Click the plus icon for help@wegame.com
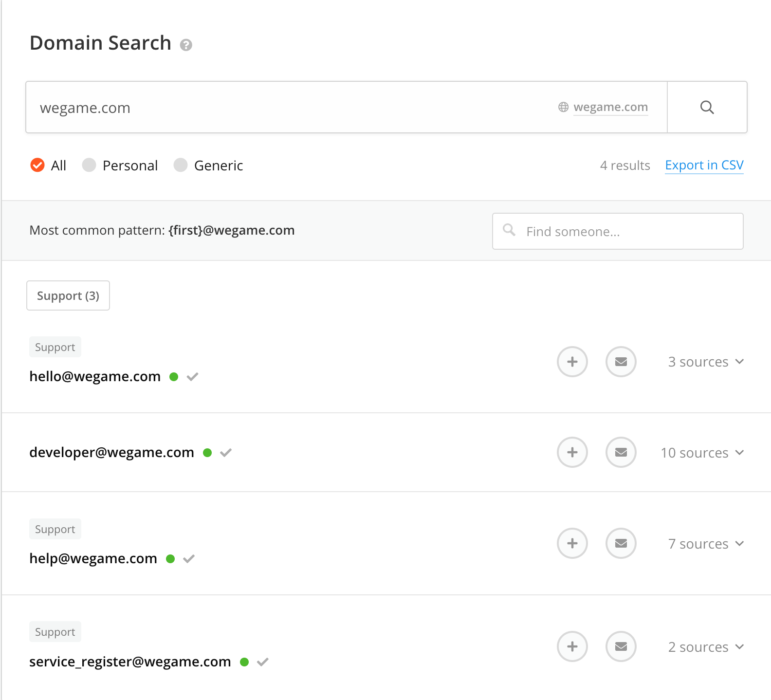 point(572,543)
